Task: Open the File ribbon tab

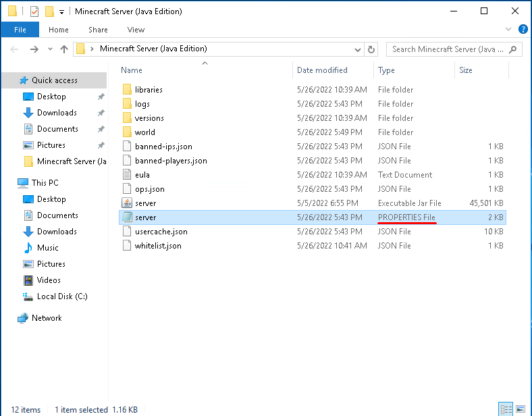Action: point(20,30)
